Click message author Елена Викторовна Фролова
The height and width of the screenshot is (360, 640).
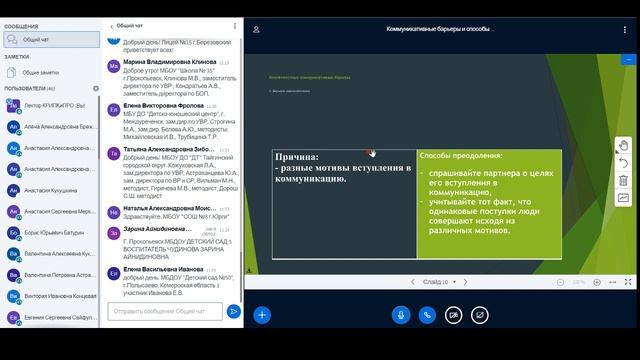pyautogui.click(x=163, y=106)
